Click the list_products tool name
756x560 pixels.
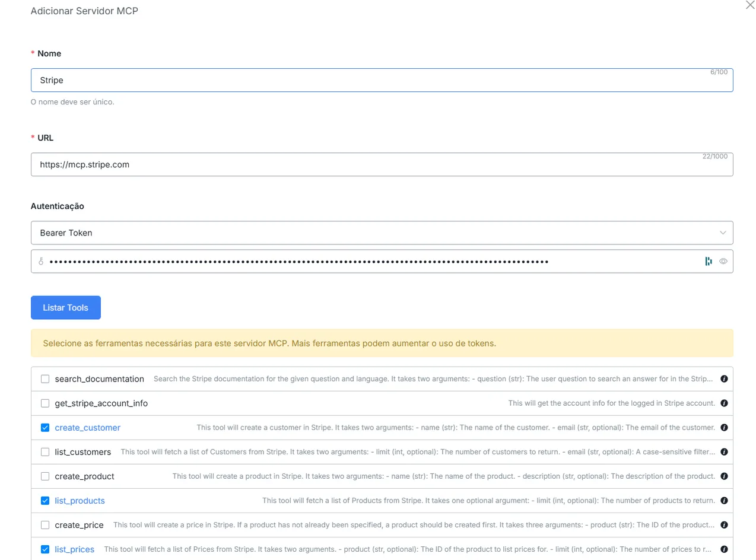(x=80, y=501)
